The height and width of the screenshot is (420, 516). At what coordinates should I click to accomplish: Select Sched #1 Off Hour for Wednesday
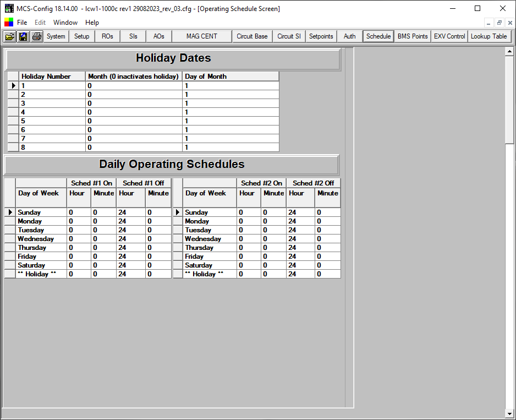131,239
